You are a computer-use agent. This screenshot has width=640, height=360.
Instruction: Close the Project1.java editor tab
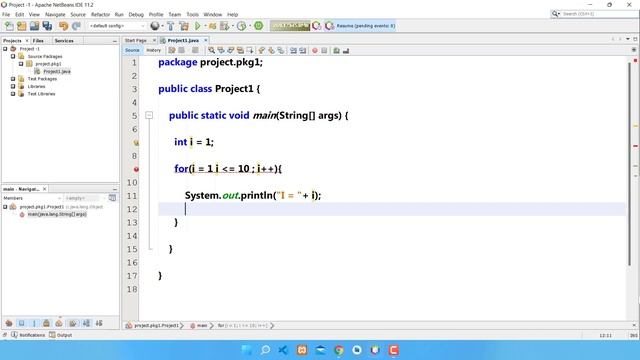pyautogui.click(x=206, y=40)
